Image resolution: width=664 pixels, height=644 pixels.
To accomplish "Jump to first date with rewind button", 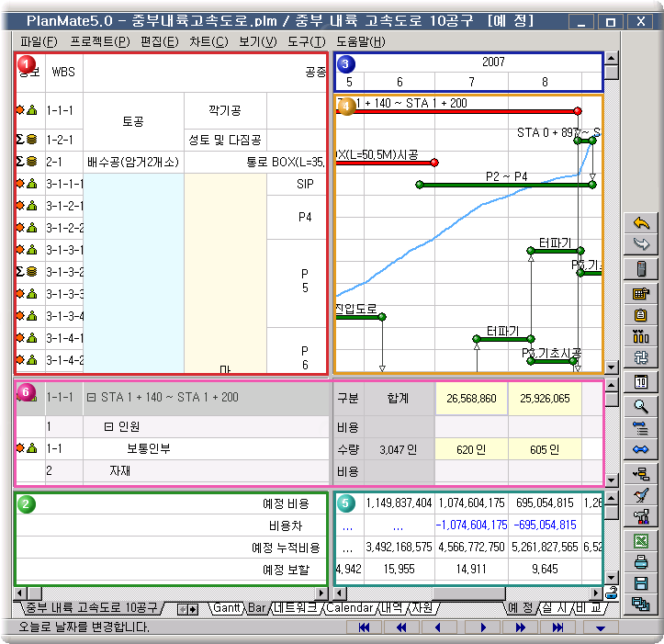I will pos(365,627).
